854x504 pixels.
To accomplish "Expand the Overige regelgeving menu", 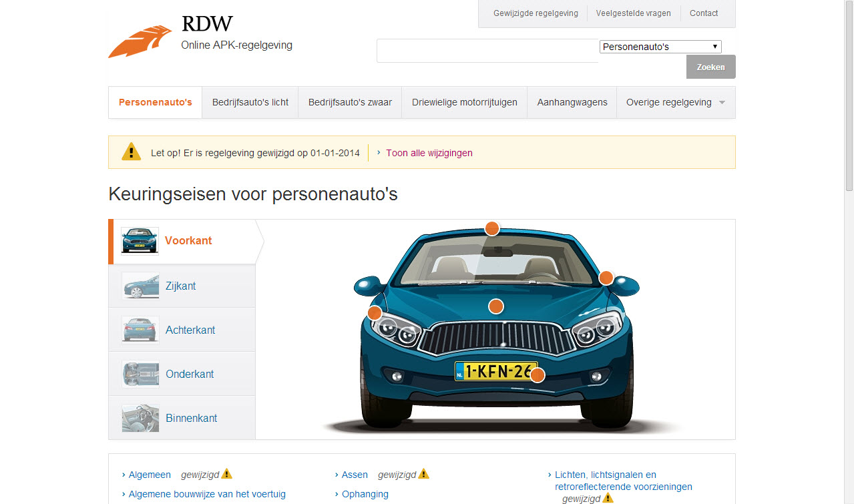I will (676, 103).
